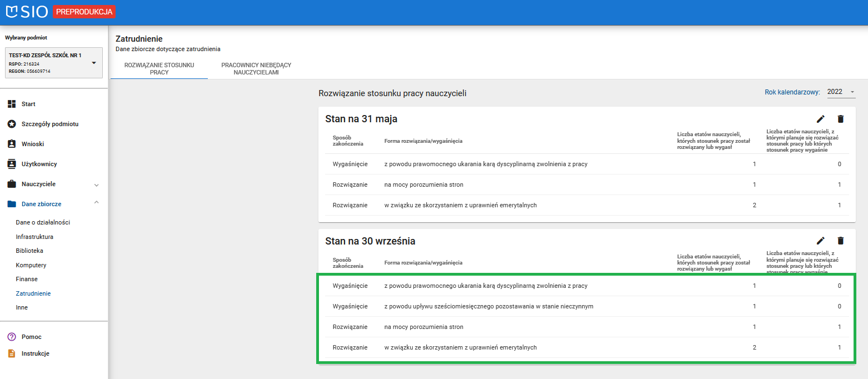Open Użytkownicy in the sidebar
868x379 pixels.
click(x=39, y=164)
